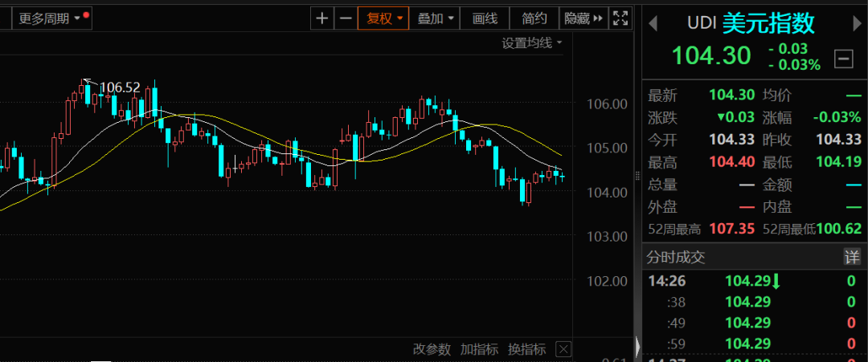The image size is (868, 362).
Task: Click the boxed minus icon beside 104.30
Action: (x=844, y=59)
